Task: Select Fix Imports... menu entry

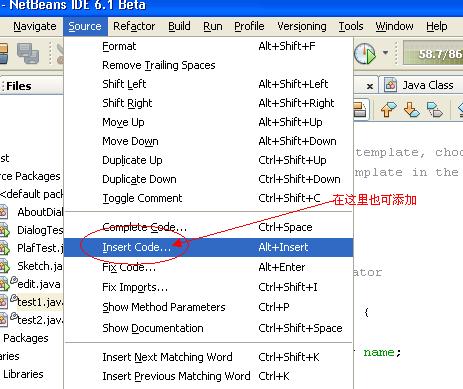Action: (x=208, y=287)
